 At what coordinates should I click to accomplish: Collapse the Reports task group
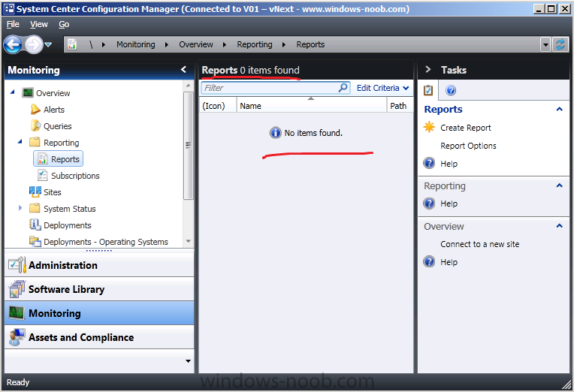click(x=559, y=109)
